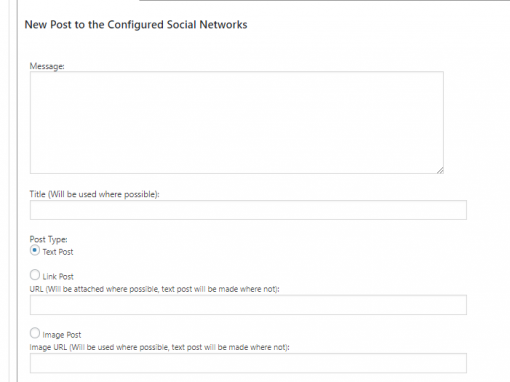Select the Text Post radio button
The height and width of the screenshot is (382, 510).
click(x=35, y=250)
